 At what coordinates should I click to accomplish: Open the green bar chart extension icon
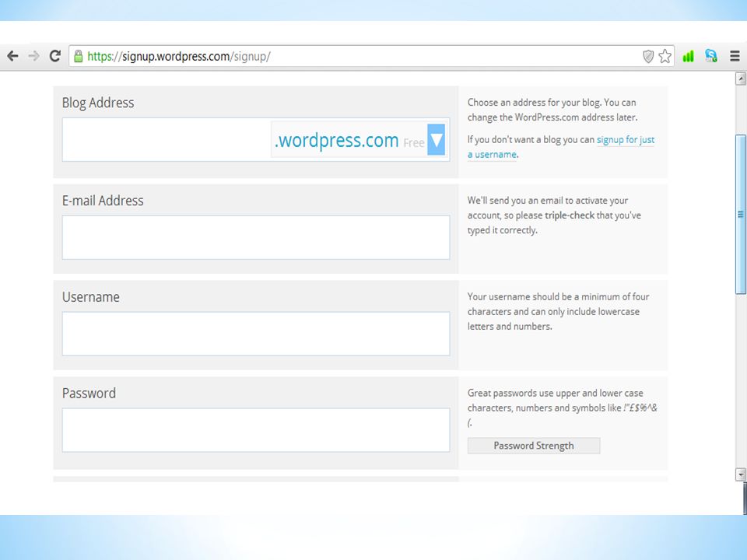pyautogui.click(x=688, y=56)
